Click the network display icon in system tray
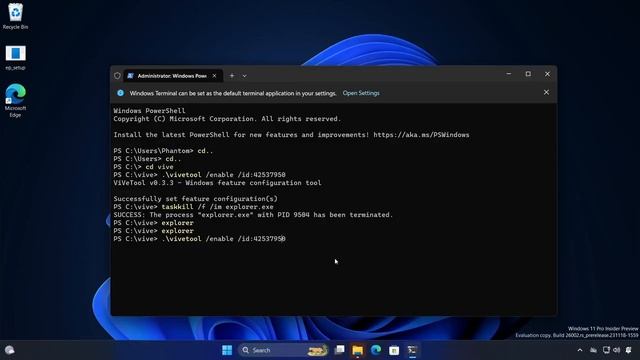Viewport: 640px width, 360px height. [606, 350]
